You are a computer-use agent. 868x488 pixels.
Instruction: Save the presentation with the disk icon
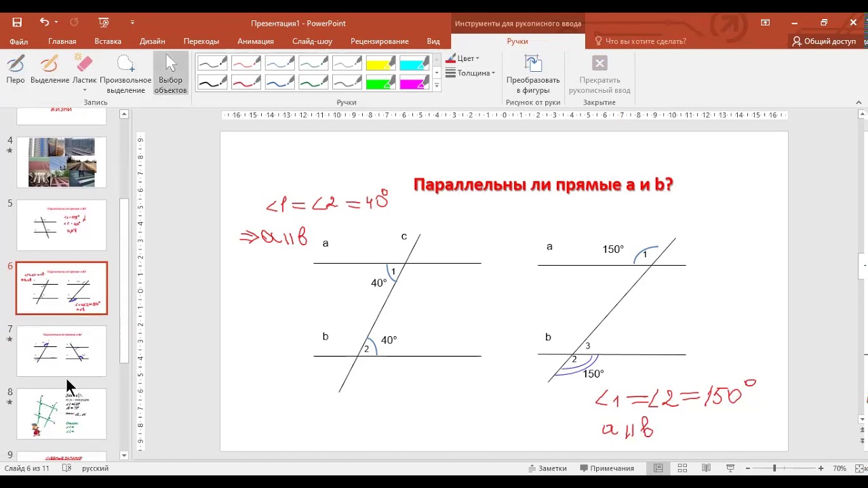[x=17, y=22]
